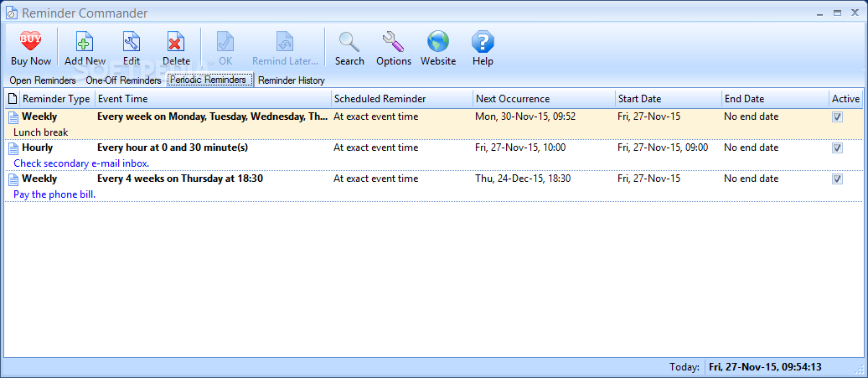Click the phone bill row note icon
The height and width of the screenshot is (378, 868).
tap(13, 179)
